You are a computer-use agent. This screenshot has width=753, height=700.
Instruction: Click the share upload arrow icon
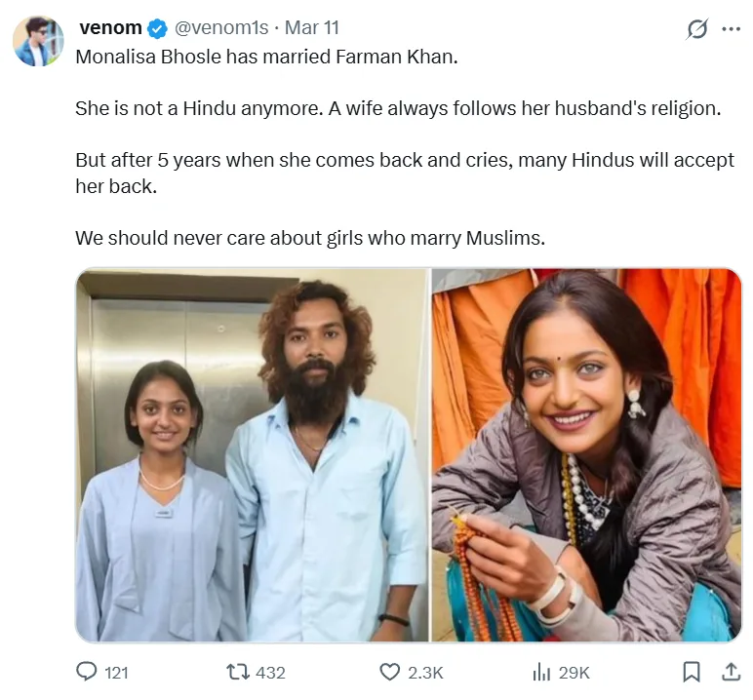click(730, 672)
